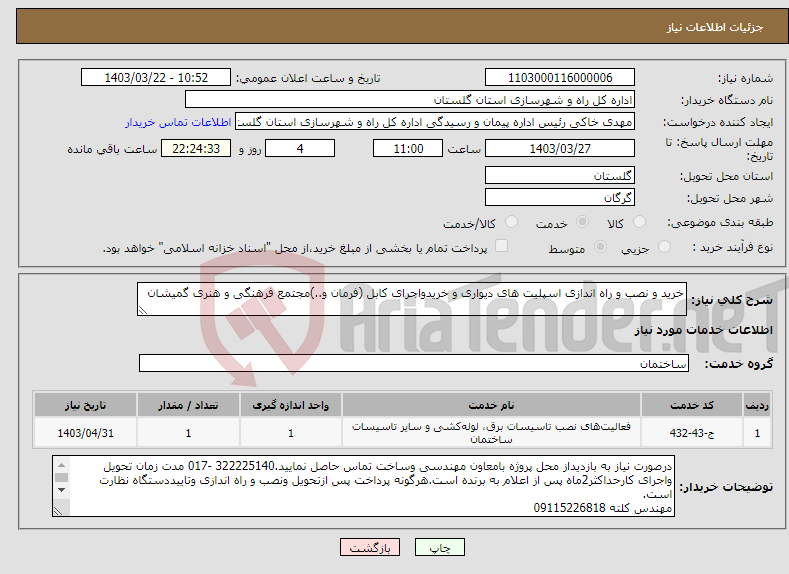The height and width of the screenshot is (574, 789).
Task: Click the تعداد / مقدار column header
Action: pyautogui.click(x=188, y=405)
